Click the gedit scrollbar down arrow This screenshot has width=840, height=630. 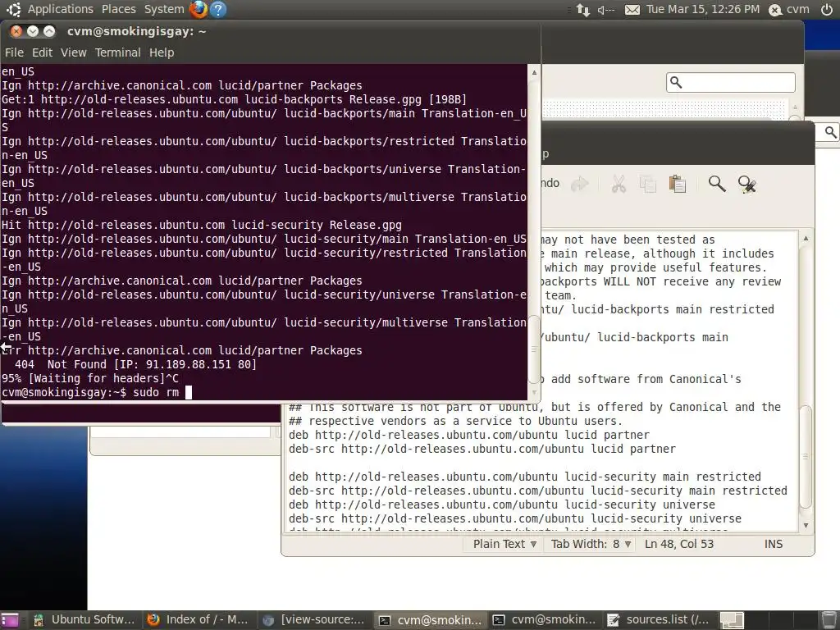[x=806, y=526]
